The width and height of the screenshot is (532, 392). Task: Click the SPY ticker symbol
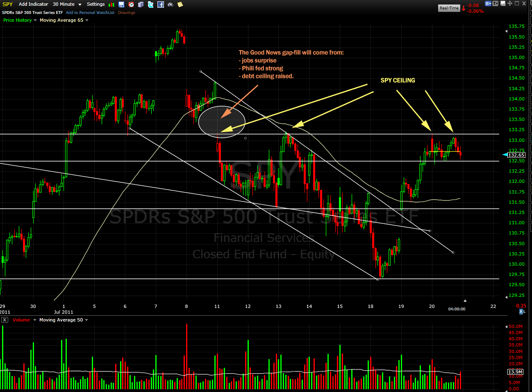pyautogui.click(x=8, y=4)
